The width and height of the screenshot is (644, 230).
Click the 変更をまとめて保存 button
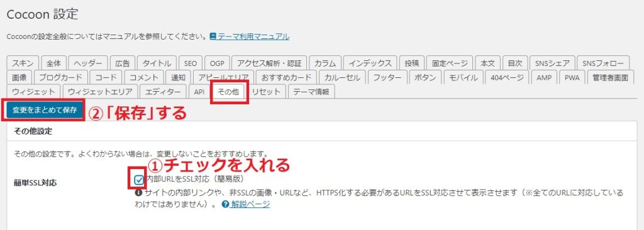[x=45, y=110]
